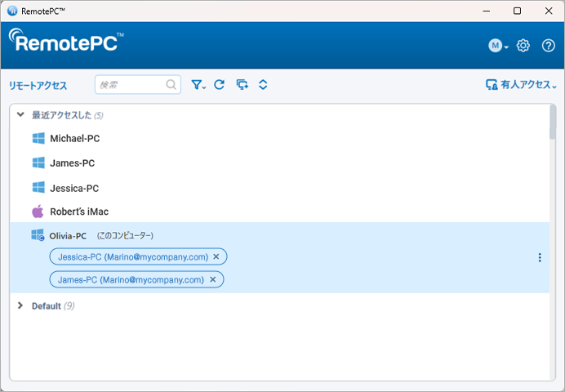565x392 pixels.
Task: Open help with the question mark icon
Action: click(x=549, y=46)
